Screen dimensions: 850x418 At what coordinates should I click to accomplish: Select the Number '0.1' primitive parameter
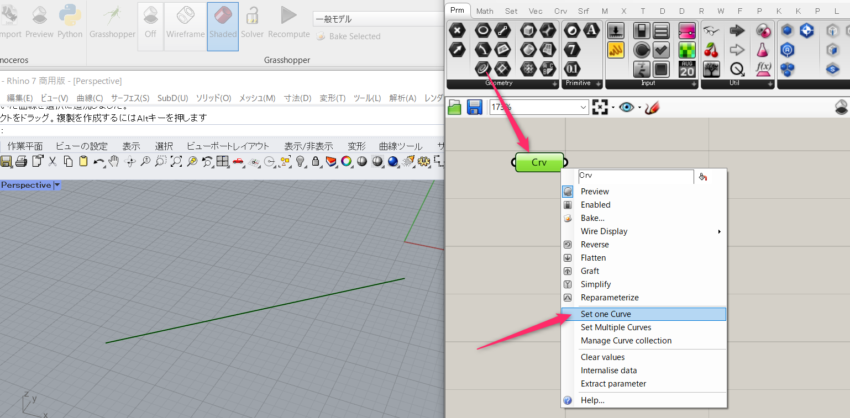point(572,69)
